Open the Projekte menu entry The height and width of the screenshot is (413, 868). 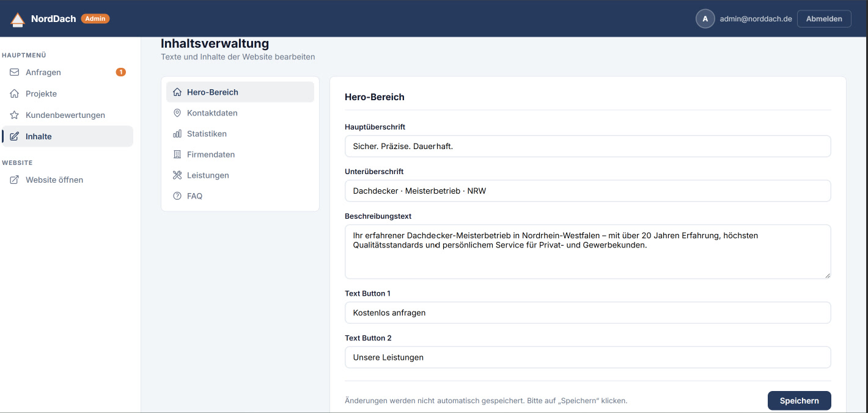[x=67, y=93]
